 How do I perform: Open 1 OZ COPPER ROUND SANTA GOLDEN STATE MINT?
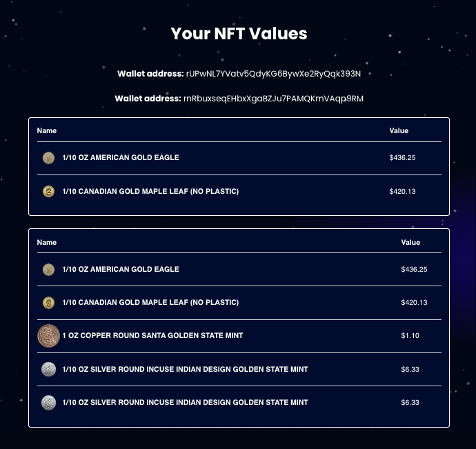(152, 335)
